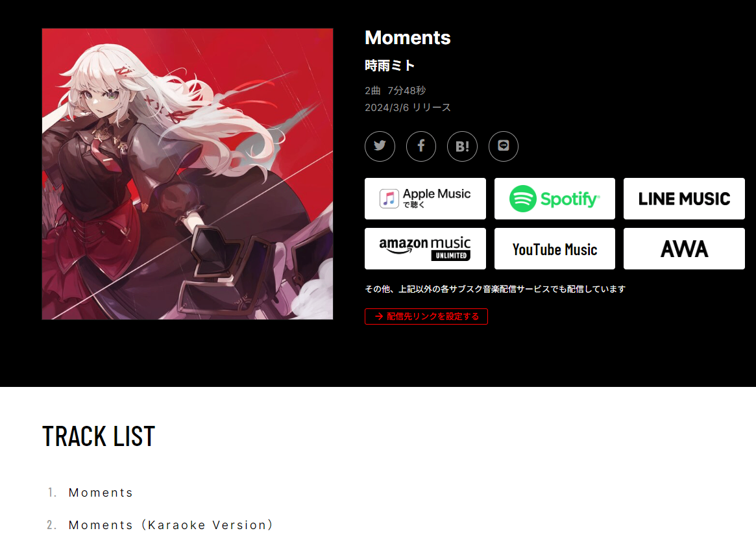This screenshot has width=756, height=546.
Task: Click the Apple Music note icon
Action: [x=389, y=199]
